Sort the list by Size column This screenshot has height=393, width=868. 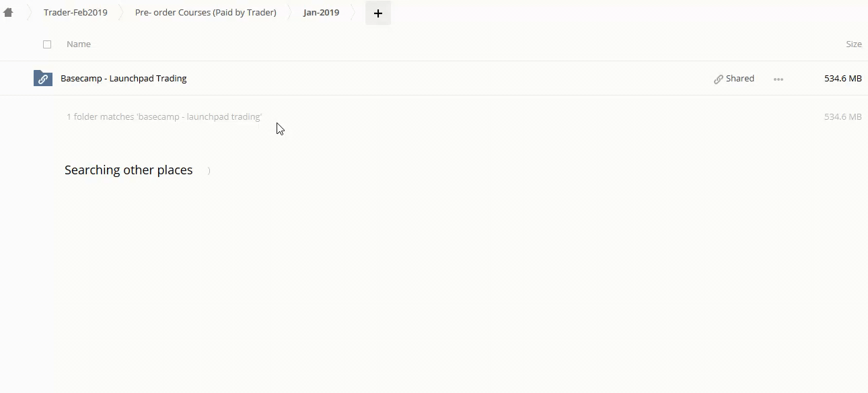click(854, 44)
